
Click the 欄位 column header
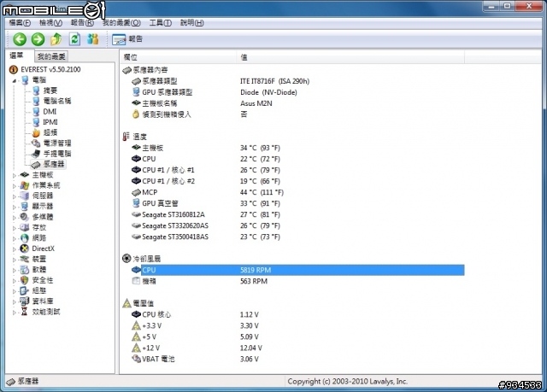[179, 57]
